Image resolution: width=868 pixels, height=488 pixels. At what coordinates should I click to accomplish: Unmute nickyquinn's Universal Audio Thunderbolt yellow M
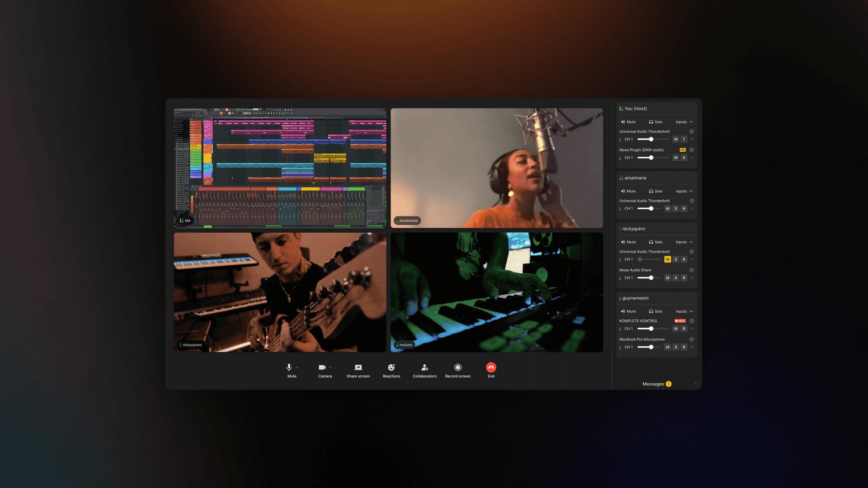click(667, 259)
